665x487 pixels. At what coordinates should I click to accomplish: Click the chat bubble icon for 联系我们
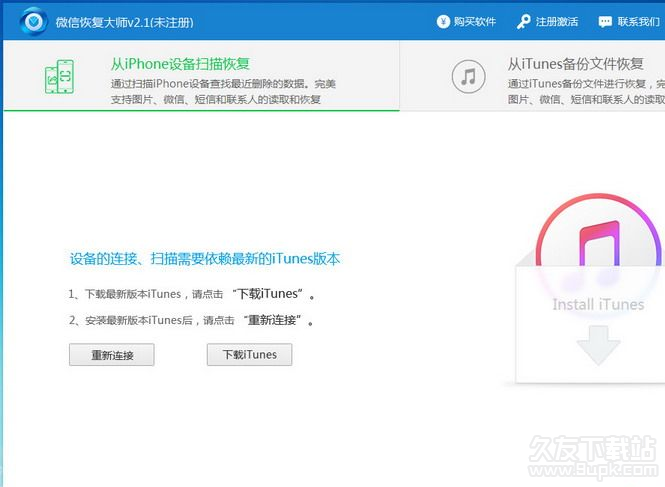pyautogui.click(x=605, y=22)
